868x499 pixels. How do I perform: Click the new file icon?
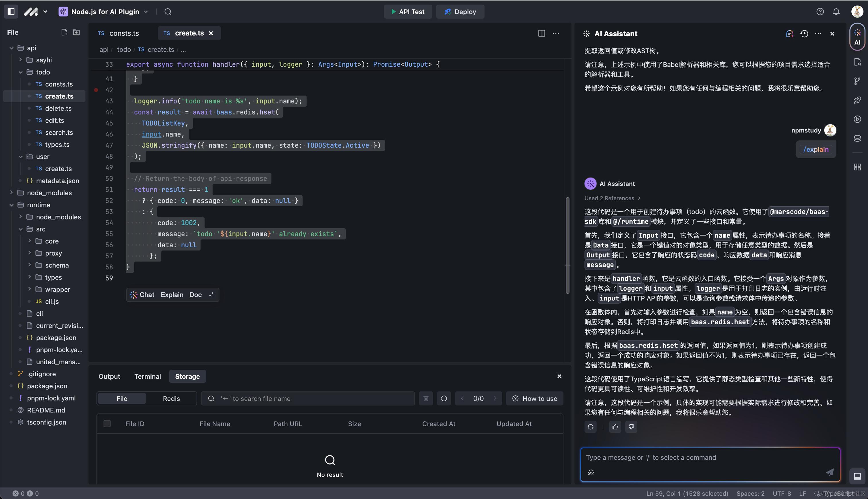(64, 32)
